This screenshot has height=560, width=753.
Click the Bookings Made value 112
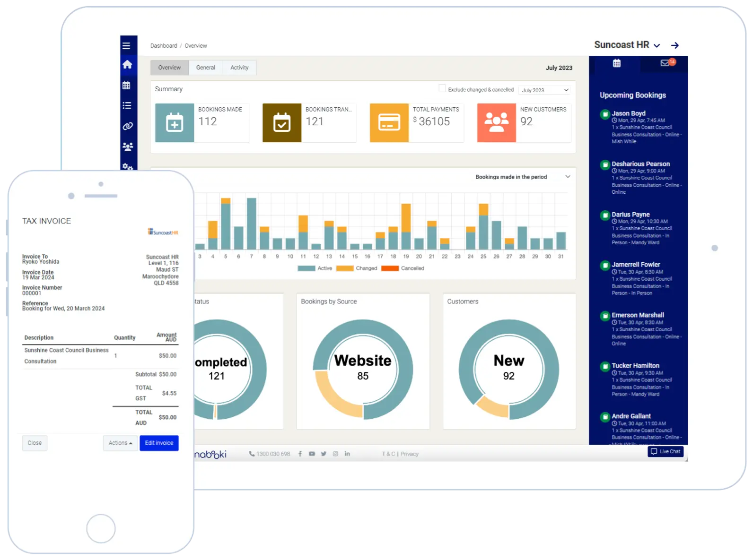[208, 121]
